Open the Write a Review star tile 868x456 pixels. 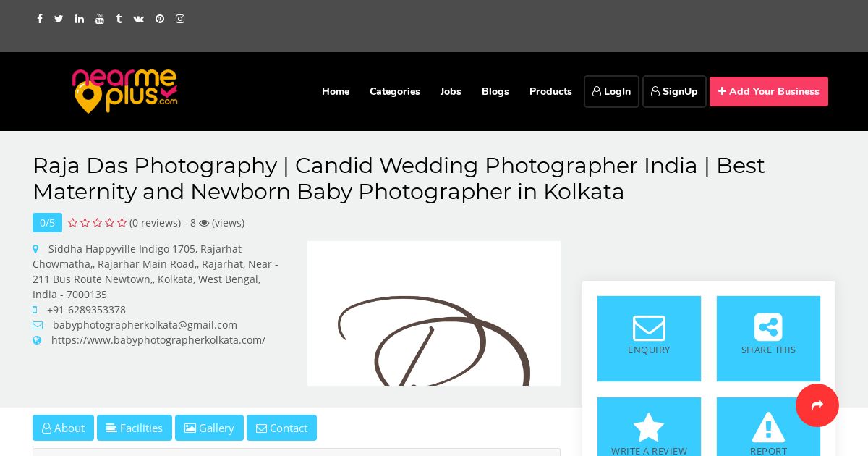click(649, 427)
